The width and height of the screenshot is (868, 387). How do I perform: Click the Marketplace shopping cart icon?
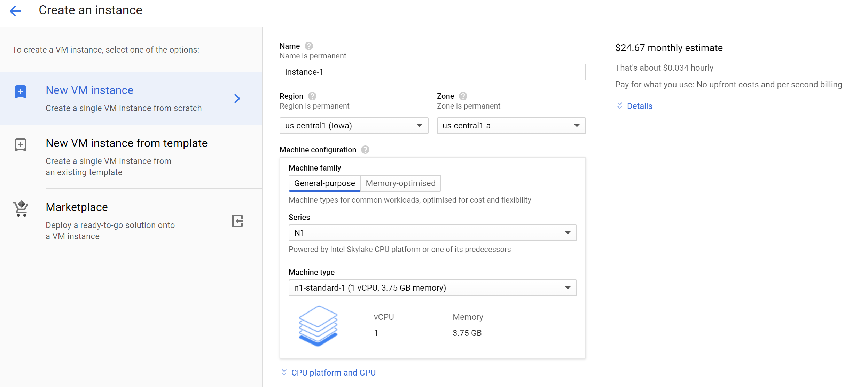pyautogui.click(x=21, y=208)
